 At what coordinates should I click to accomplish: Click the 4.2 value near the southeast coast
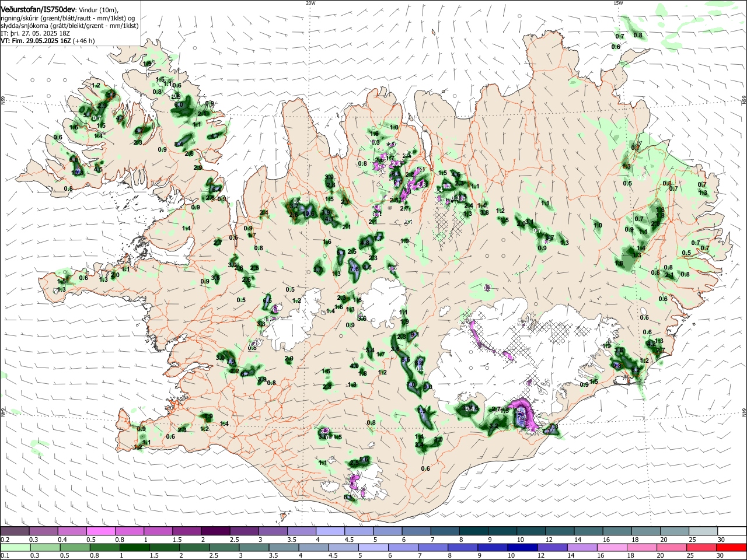(x=650, y=344)
